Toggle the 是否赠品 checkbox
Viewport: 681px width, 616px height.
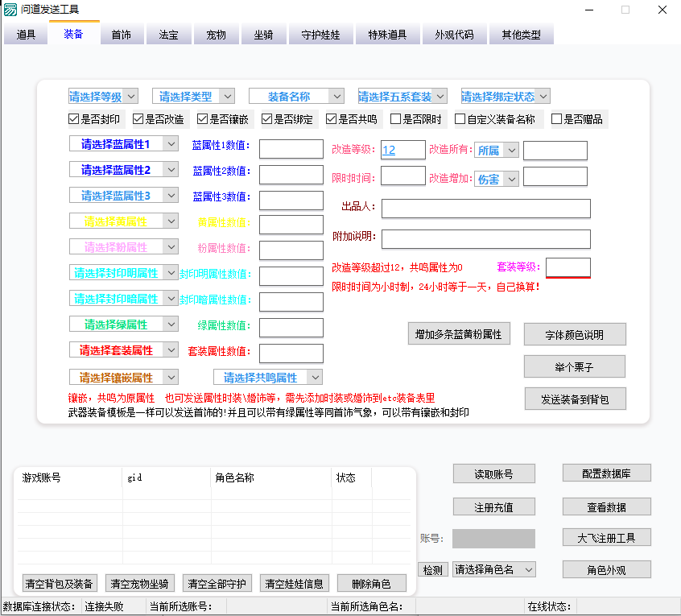tap(557, 119)
